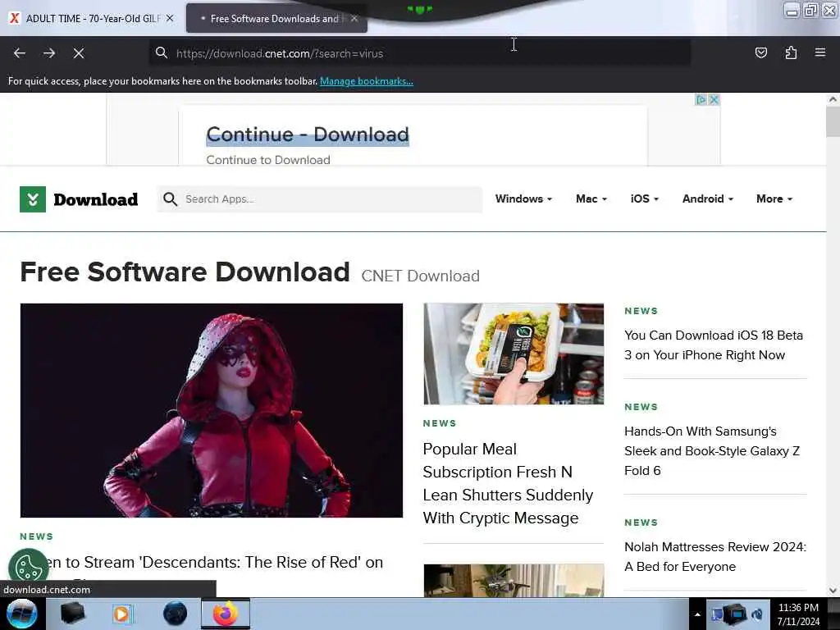
Task: Click the Continue - Download ad heading
Action: tap(308, 135)
